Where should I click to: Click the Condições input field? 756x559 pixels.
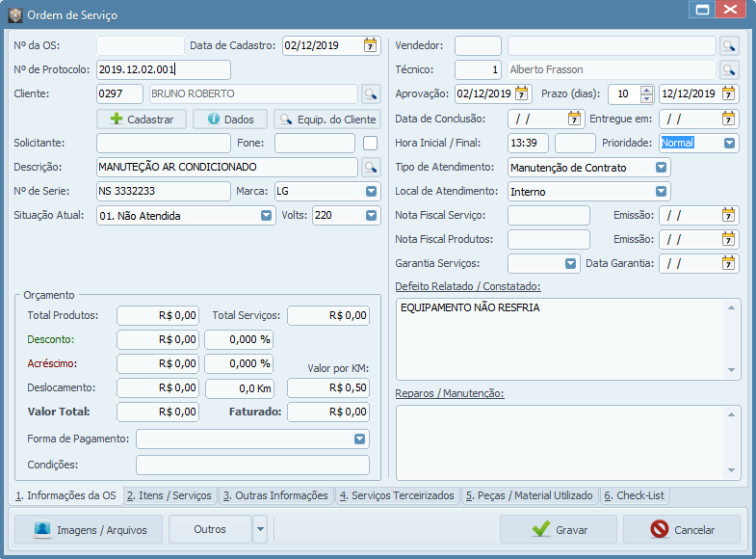click(252, 465)
